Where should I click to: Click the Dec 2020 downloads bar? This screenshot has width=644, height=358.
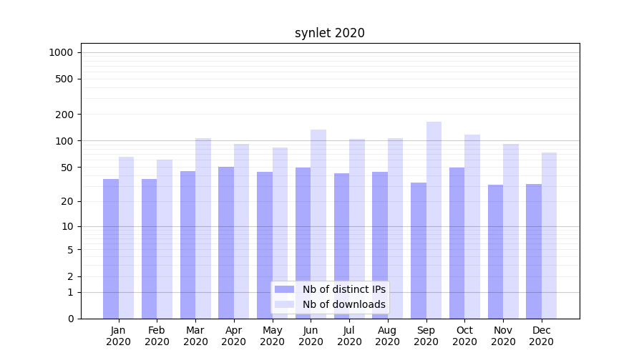[549, 233]
